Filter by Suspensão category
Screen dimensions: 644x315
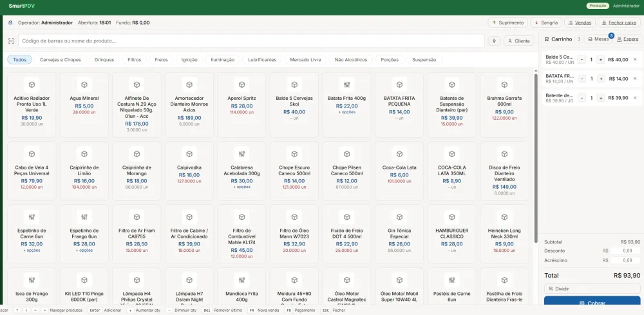point(424,59)
